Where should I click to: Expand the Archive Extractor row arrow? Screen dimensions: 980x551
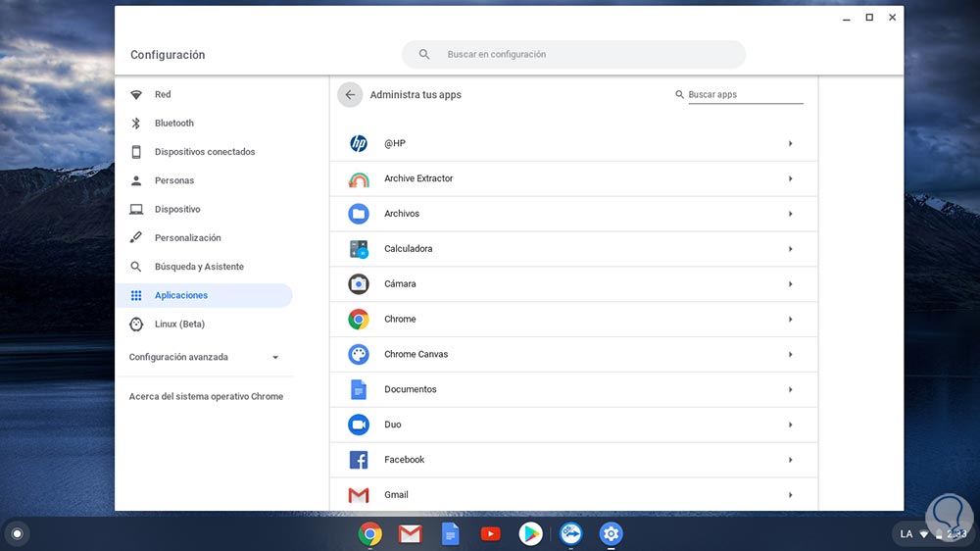791,178
